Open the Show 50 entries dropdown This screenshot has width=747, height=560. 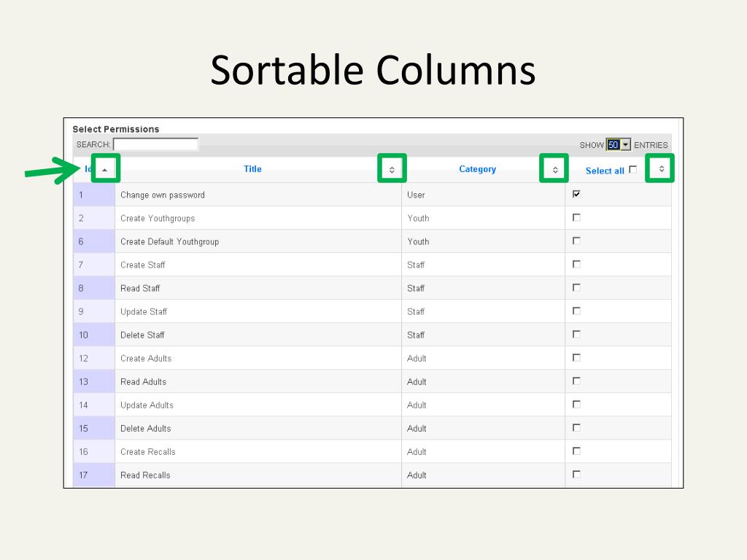point(619,145)
